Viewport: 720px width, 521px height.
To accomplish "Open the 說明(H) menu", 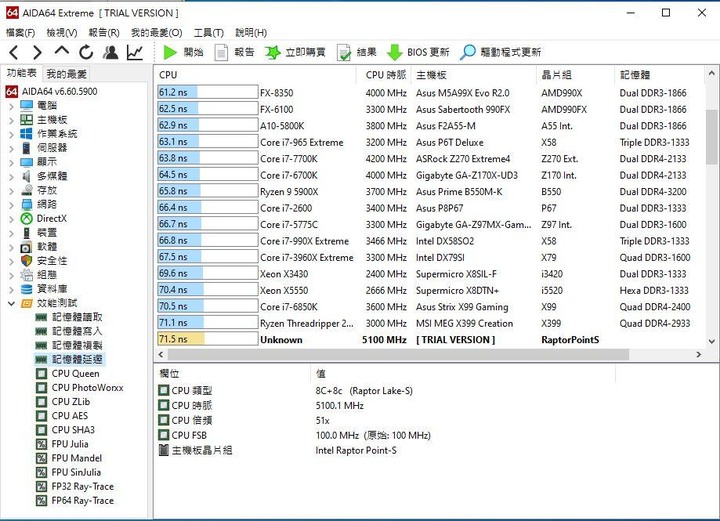I will [x=251, y=33].
